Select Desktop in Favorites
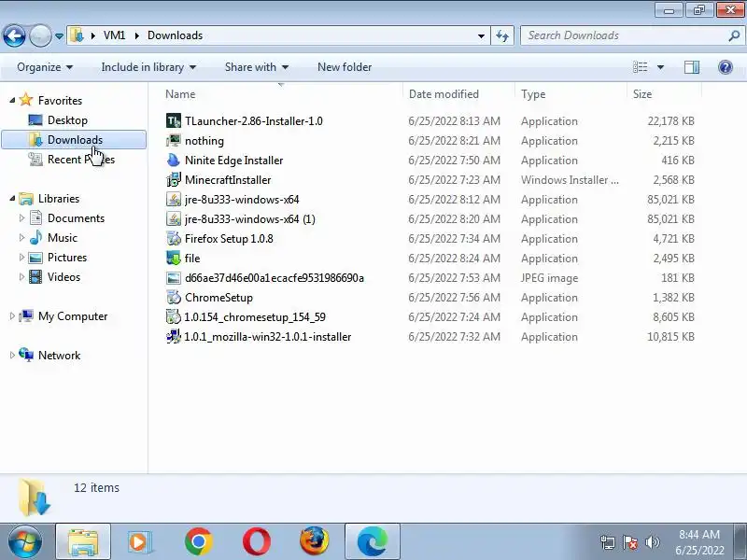Screen dimensions: 747x560 point(67,120)
